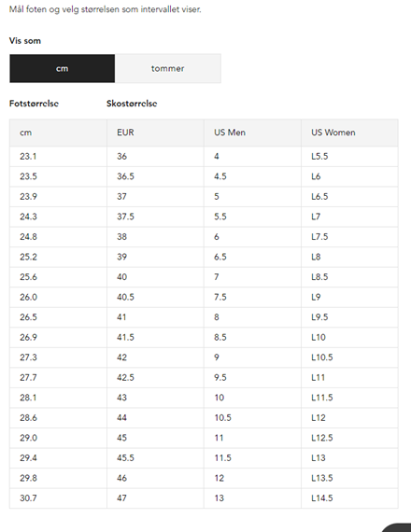Viewport: 411px width, 532px height.
Task: Click the EUR 42 size cell
Action: coord(155,357)
